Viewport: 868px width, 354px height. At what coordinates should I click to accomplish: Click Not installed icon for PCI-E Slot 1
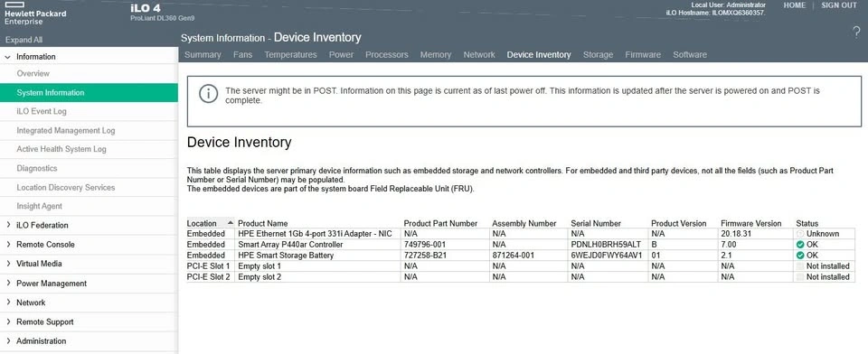[x=800, y=266]
